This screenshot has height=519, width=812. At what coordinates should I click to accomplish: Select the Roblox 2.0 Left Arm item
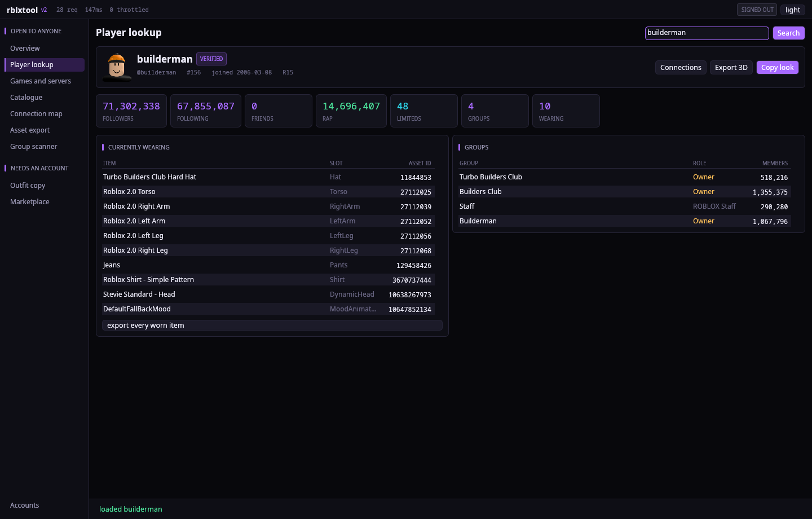tap(268, 221)
